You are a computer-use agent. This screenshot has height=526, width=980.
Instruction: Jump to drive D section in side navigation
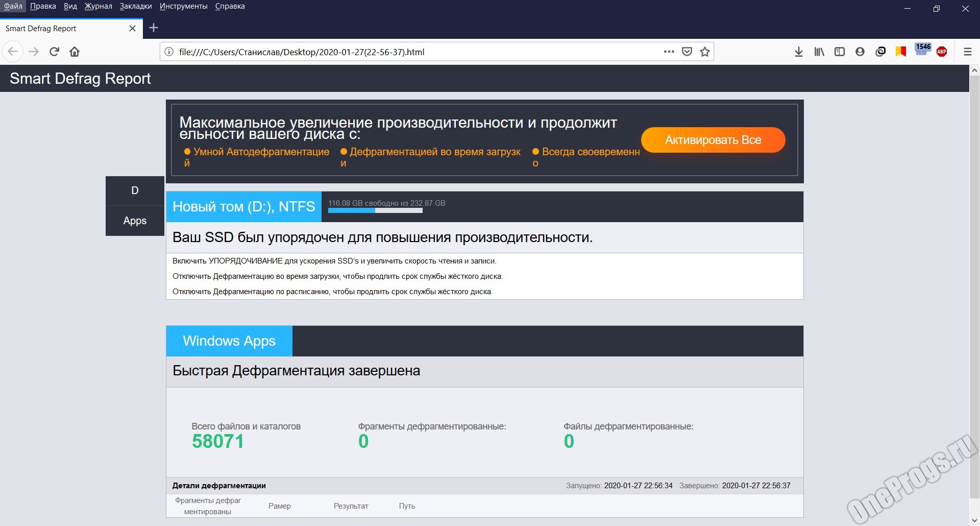pyautogui.click(x=135, y=190)
